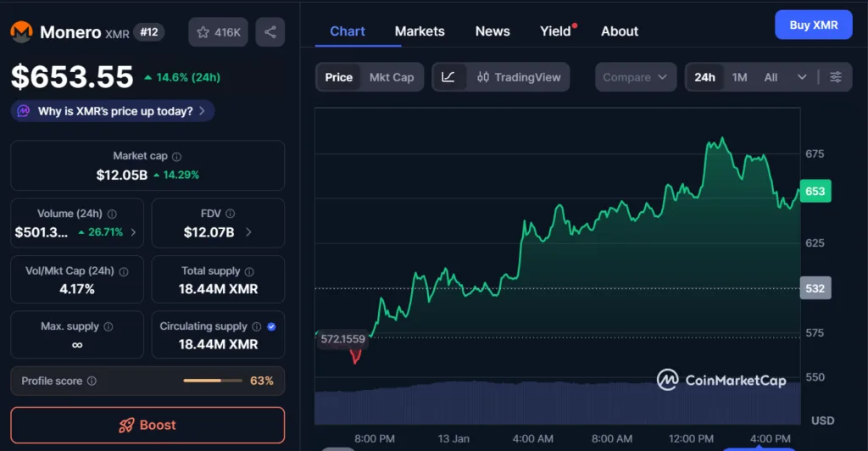This screenshot has width=868, height=451.
Task: Click the Profile score progress bar
Action: coord(213,381)
